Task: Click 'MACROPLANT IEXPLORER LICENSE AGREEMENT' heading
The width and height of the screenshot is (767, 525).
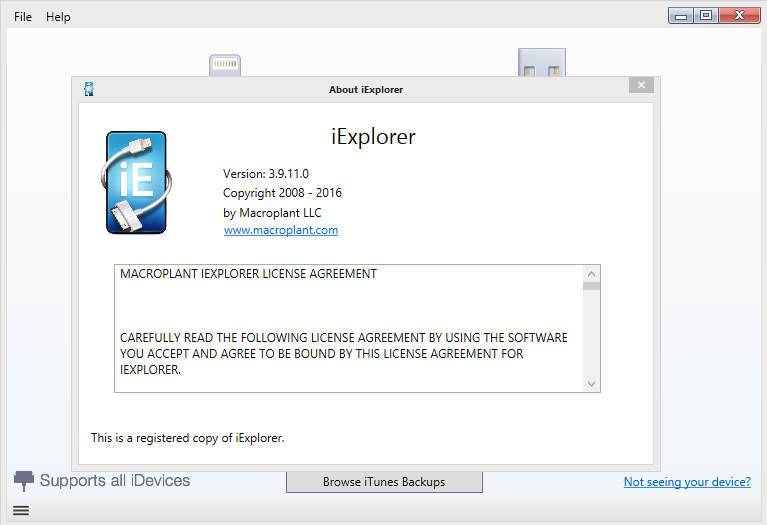Action: (x=248, y=274)
